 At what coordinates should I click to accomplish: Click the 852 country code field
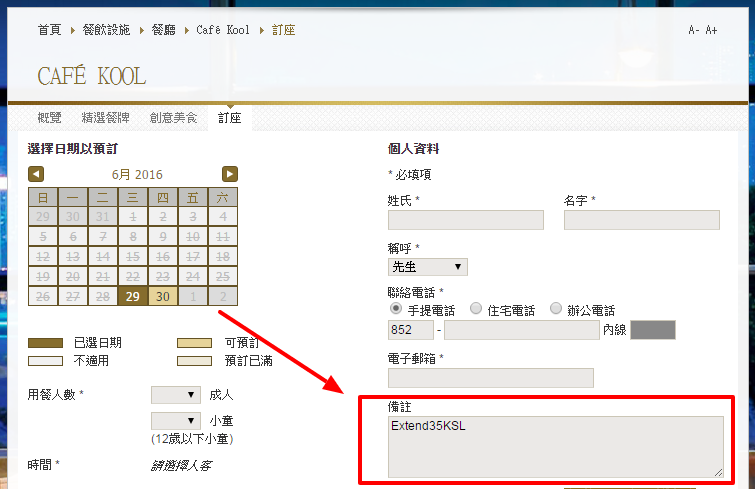[x=411, y=330]
